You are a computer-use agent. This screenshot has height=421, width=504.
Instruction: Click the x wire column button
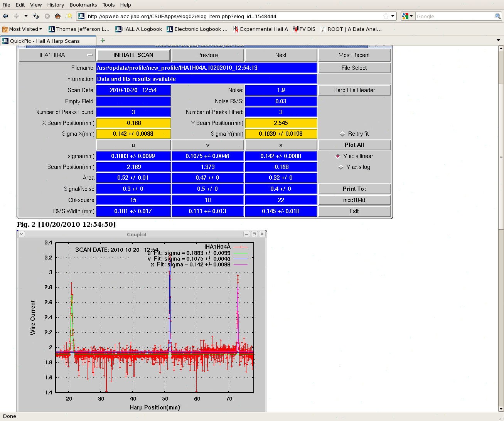pyautogui.click(x=281, y=145)
